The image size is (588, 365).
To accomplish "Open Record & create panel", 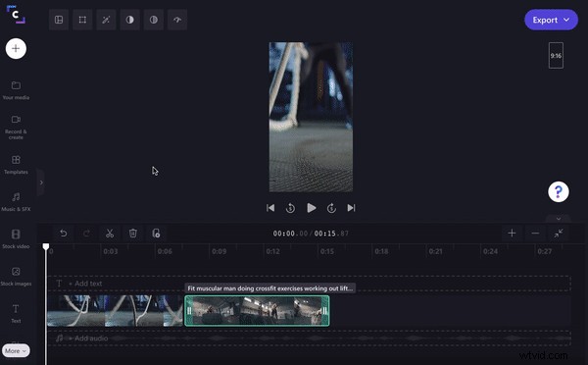I will point(16,128).
